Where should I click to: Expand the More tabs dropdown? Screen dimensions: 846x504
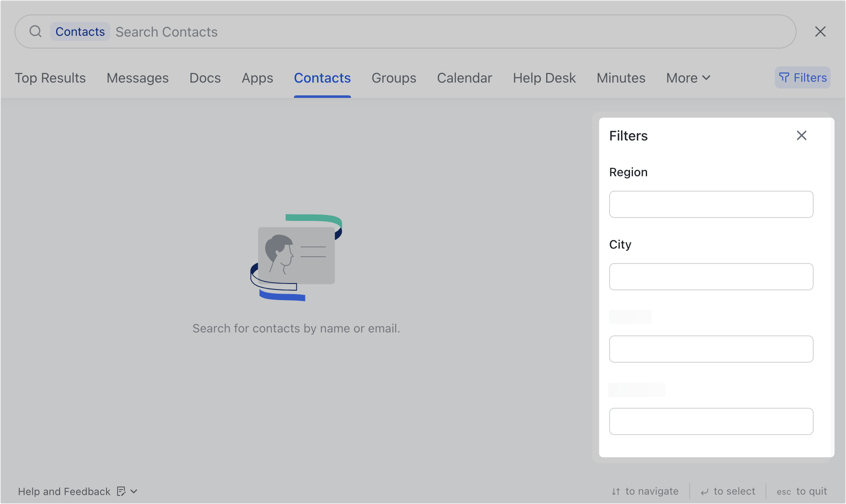tap(688, 78)
